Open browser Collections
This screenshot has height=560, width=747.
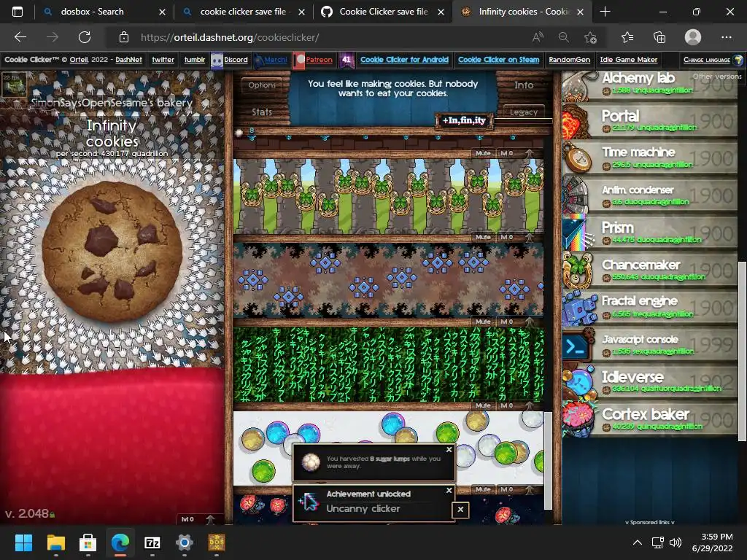(x=659, y=37)
